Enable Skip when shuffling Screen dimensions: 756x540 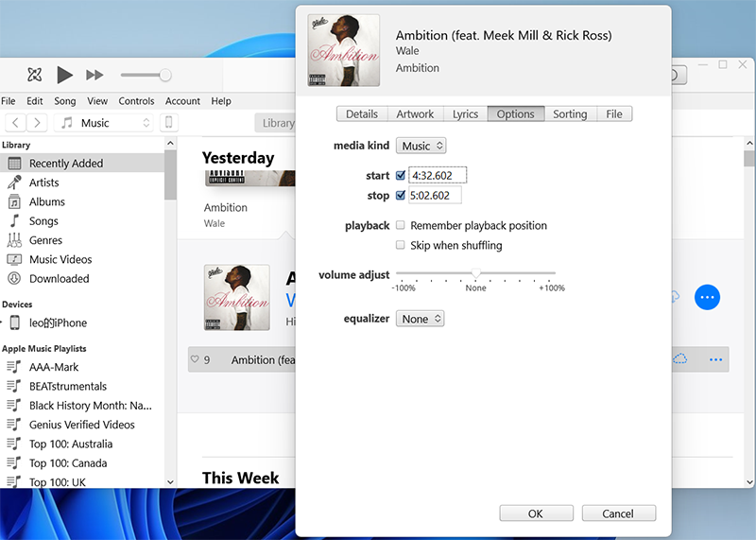click(401, 246)
